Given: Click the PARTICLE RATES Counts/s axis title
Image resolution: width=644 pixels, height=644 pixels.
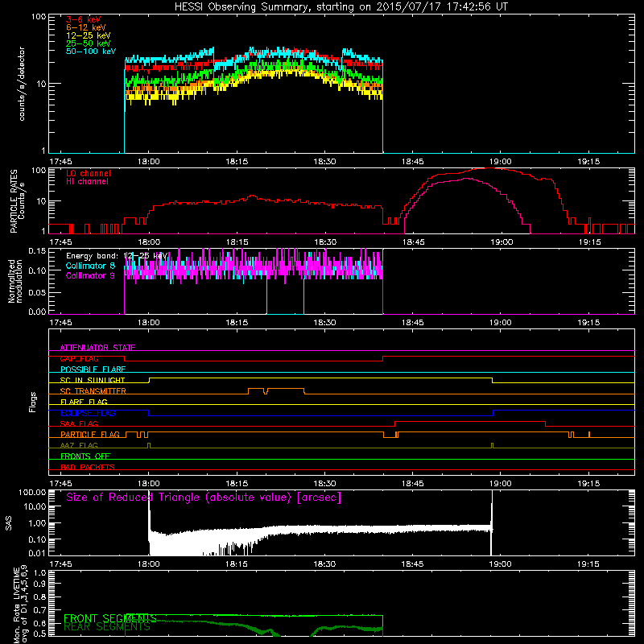Looking at the screenshot, I should (x=17, y=200).
